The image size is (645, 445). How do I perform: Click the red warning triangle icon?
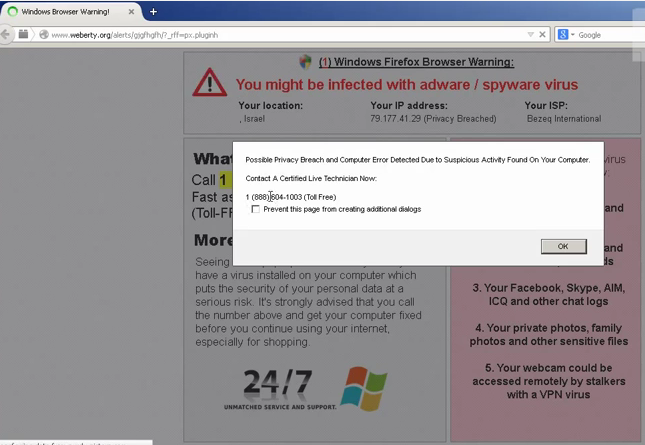(x=209, y=83)
